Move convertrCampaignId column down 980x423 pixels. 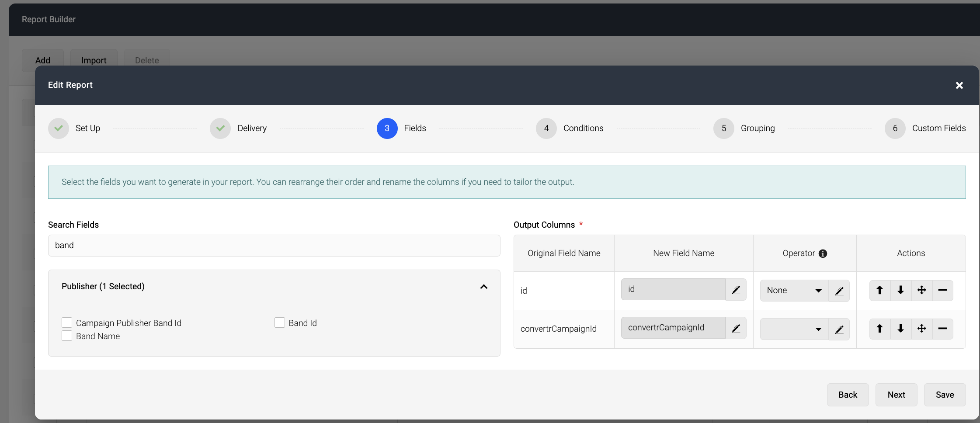click(x=900, y=329)
